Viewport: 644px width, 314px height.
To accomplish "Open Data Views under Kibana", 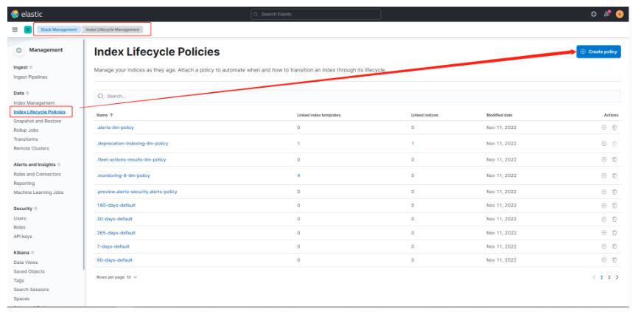I will pos(26,262).
